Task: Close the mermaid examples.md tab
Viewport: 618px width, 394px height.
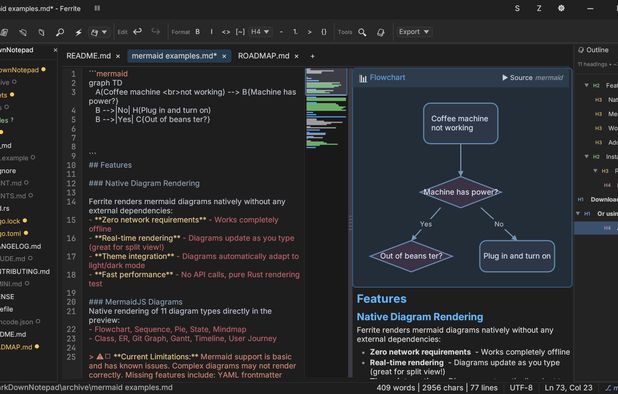Action: [224, 56]
